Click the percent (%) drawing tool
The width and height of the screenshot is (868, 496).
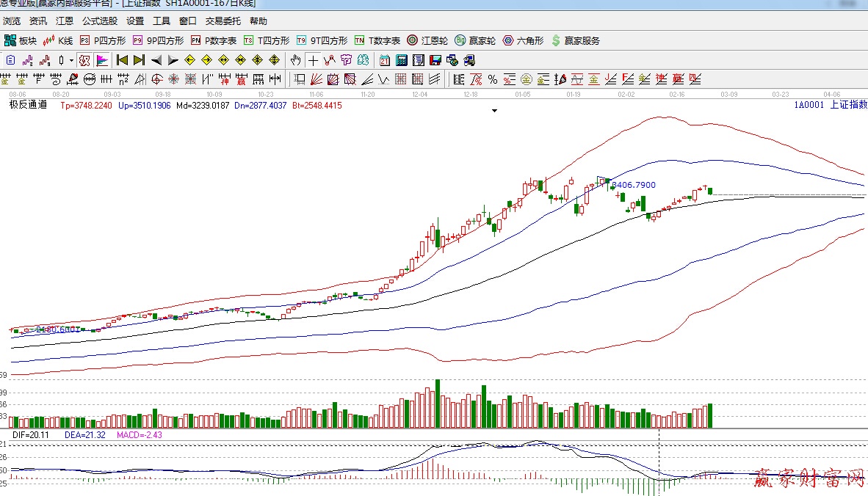(x=492, y=79)
